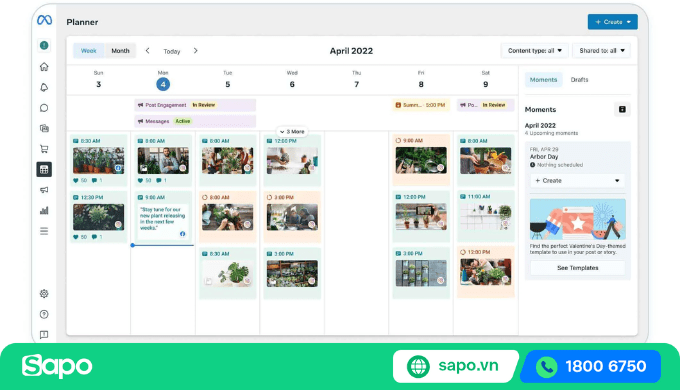Open the all tools hamburger icon
This screenshot has width=680, height=390.
44,231
